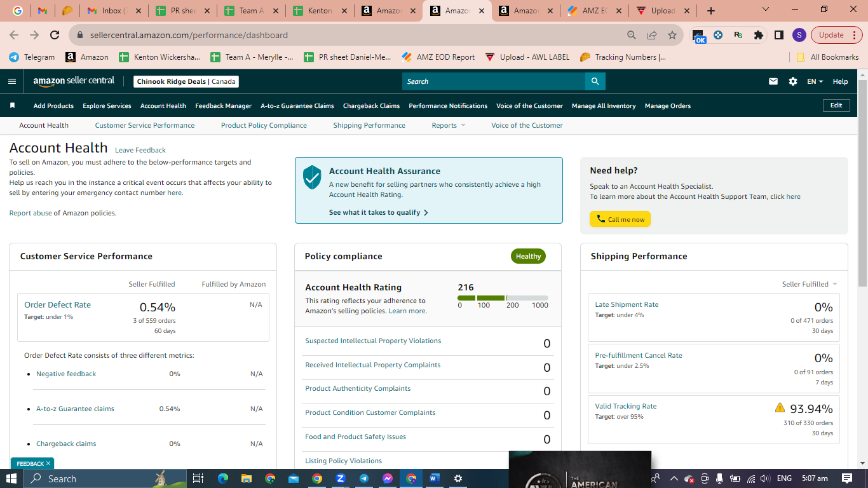868x488 pixels.
Task: Open the A-to-z Guarantee claims metric link
Action: tap(75, 409)
